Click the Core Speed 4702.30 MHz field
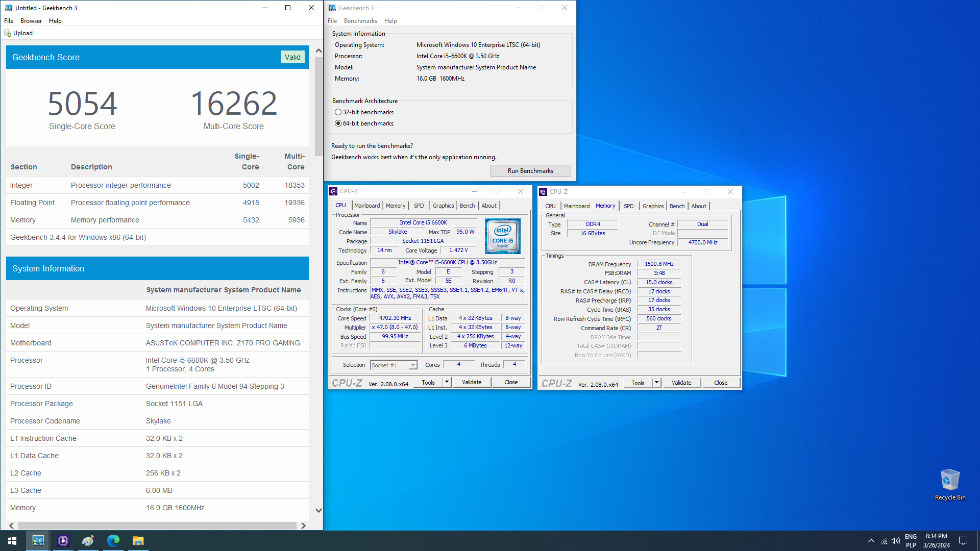 point(395,318)
